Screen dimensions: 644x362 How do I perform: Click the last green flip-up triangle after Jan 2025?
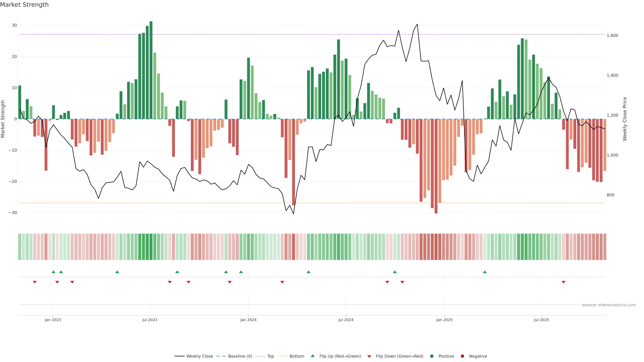(x=485, y=272)
